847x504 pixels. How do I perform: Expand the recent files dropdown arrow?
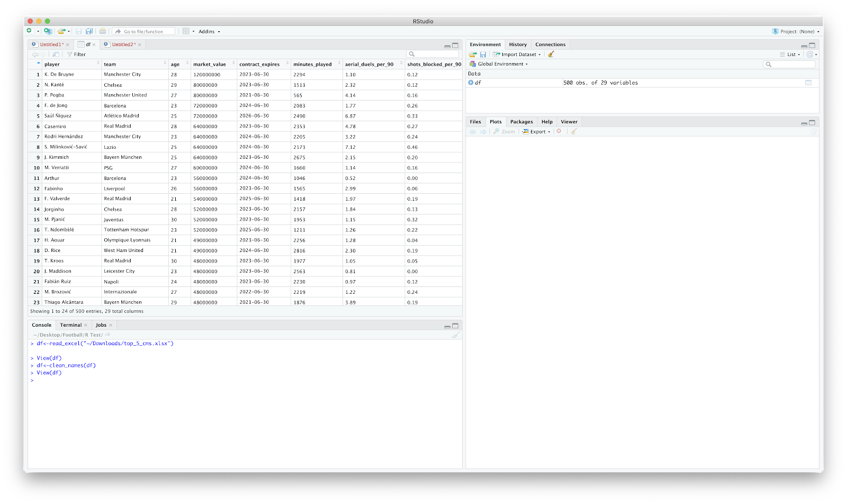tap(69, 32)
